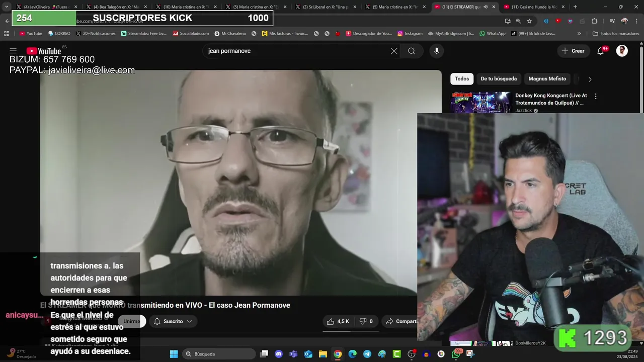Open the Instagram bookmark

click(x=410, y=34)
